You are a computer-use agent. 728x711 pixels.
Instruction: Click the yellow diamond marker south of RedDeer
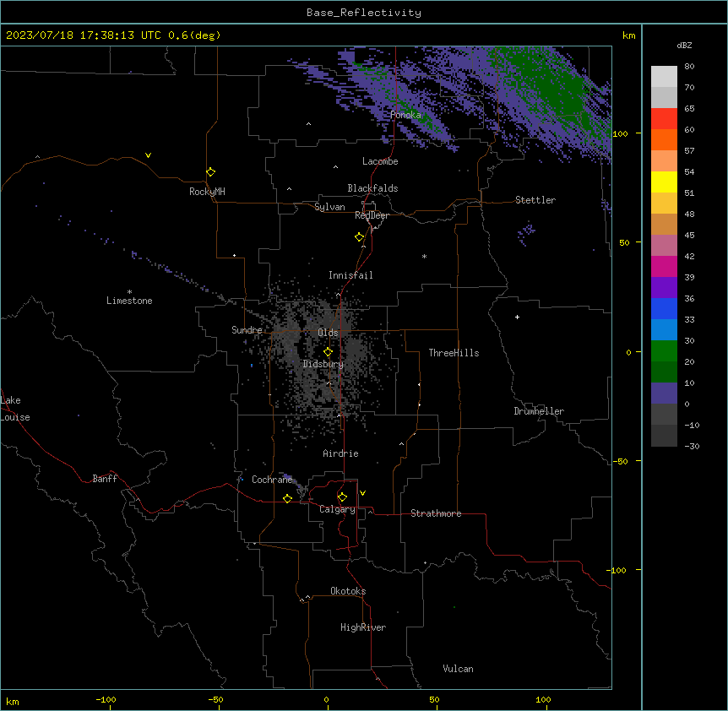(359, 236)
